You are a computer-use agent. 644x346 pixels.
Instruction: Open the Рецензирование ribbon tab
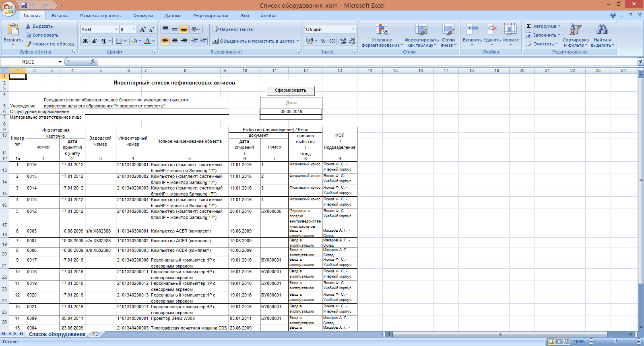point(211,16)
